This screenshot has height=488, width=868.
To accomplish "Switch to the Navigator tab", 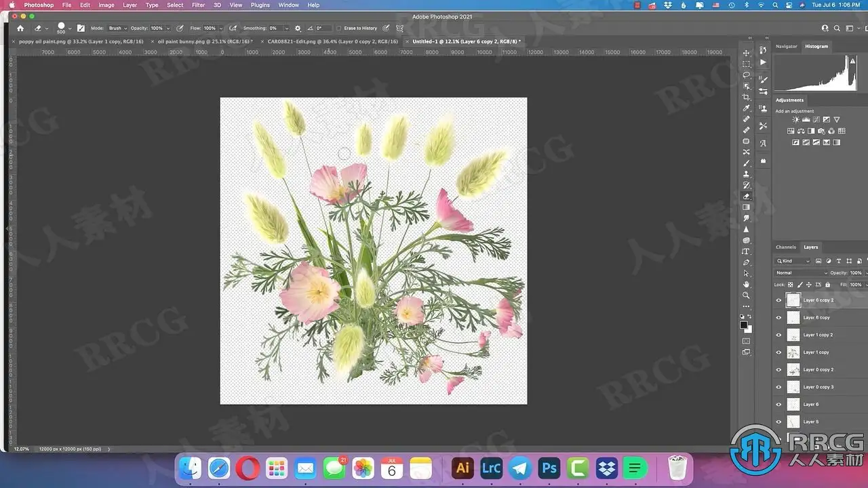I will tap(787, 46).
